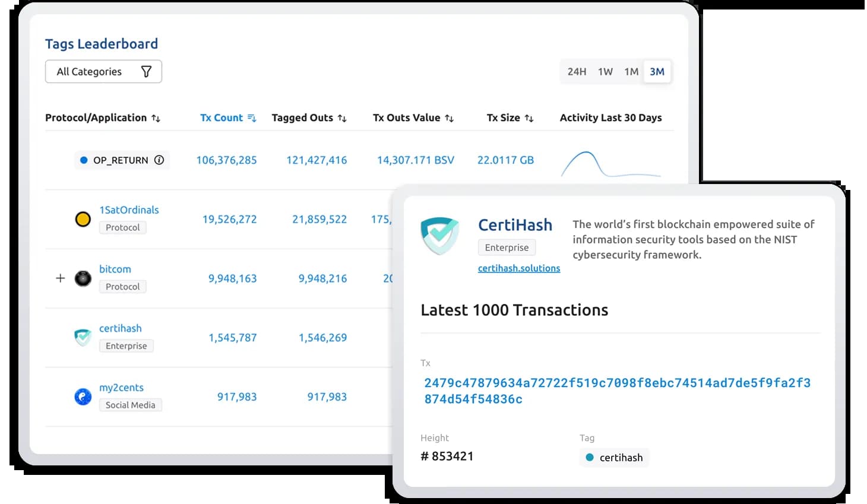Click the Tags Leaderboard title
This screenshot has width=867, height=504.
(x=102, y=44)
